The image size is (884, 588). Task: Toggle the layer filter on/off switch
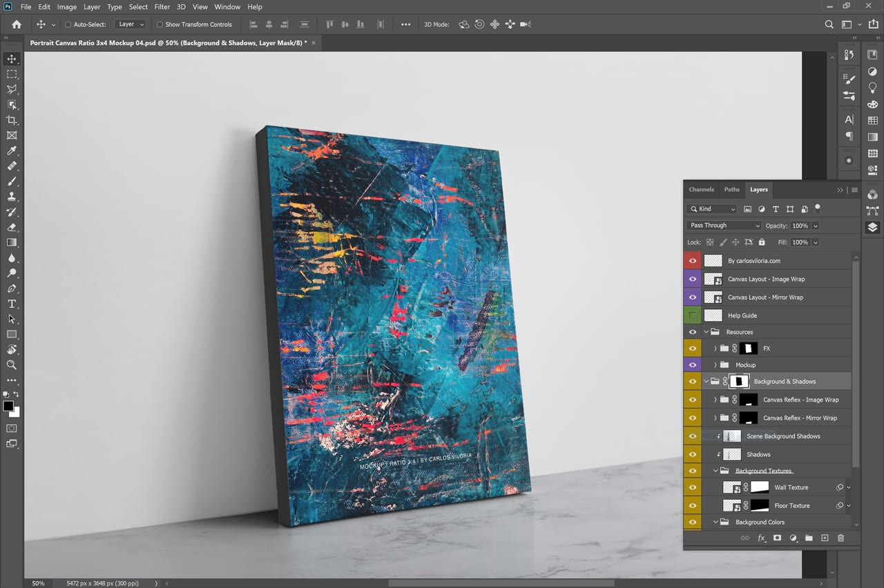pyautogui.click(x=818, y=207)
